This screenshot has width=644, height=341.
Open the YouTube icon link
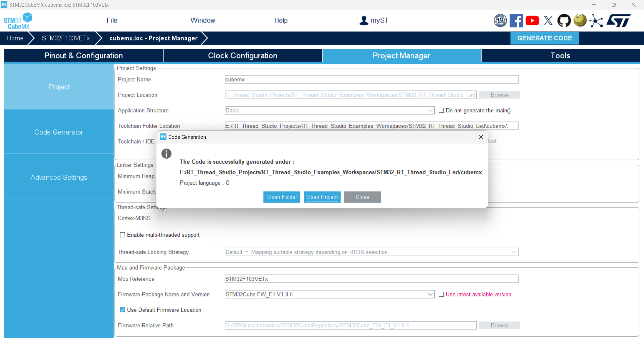532,20
